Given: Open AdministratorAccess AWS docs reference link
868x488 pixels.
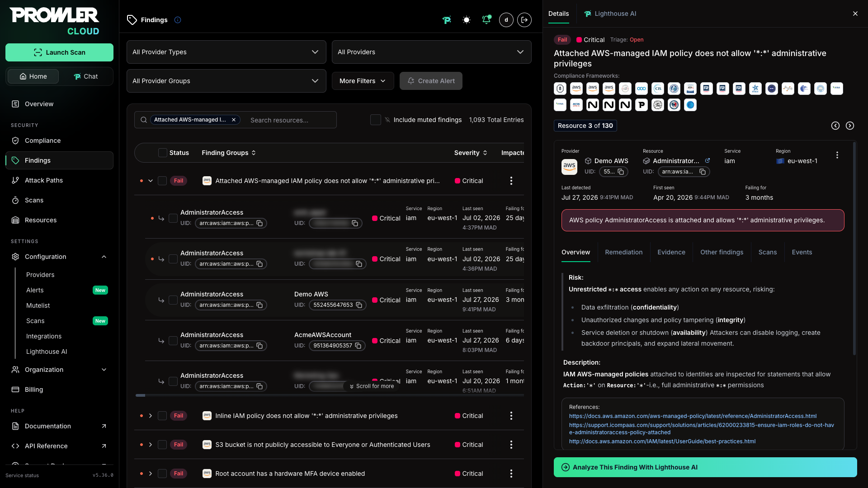Looking at the screenshot, I should [693, 416].
